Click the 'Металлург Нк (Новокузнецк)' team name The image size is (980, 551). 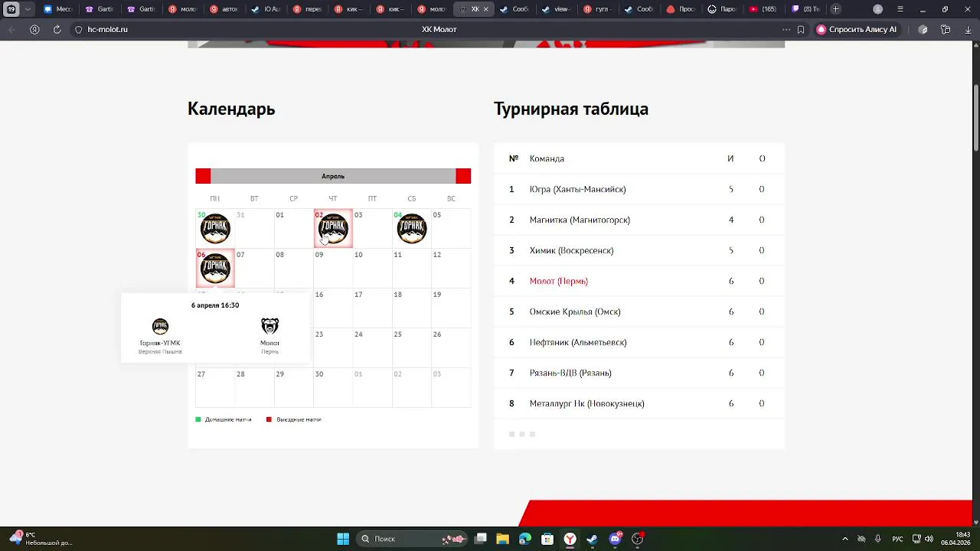click(x=587, y=403)
